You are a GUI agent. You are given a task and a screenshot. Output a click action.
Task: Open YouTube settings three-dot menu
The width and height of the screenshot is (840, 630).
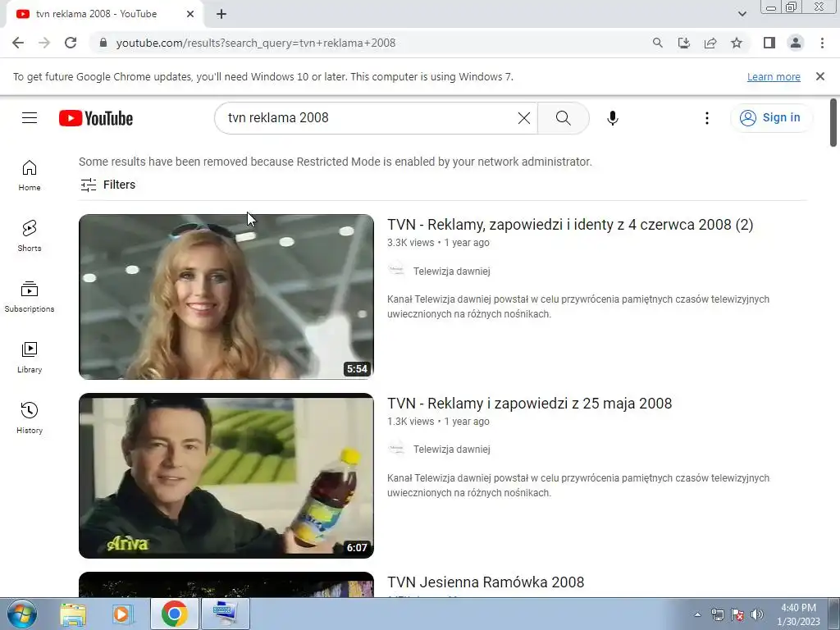[706, 118]
